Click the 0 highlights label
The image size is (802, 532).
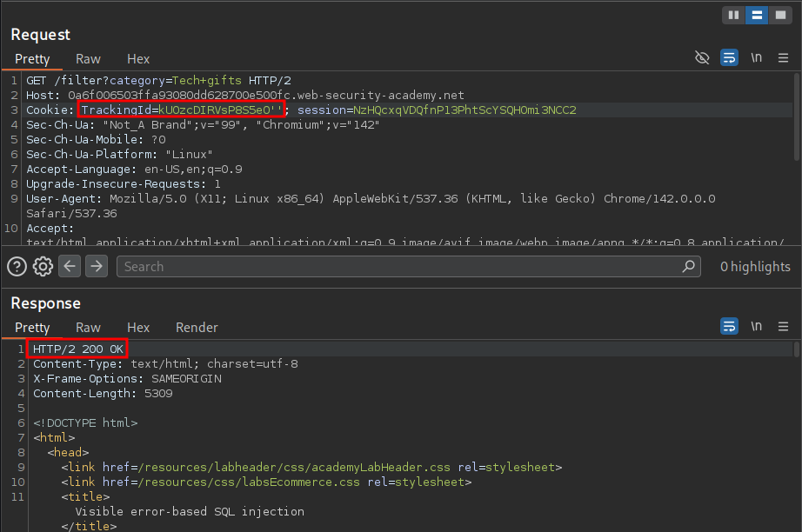click(755, 267)
